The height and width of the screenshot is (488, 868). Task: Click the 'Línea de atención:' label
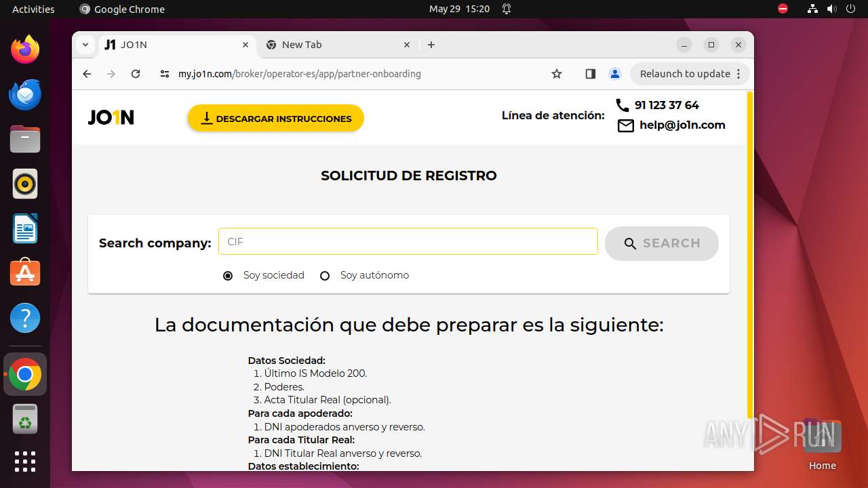(553, 115)
